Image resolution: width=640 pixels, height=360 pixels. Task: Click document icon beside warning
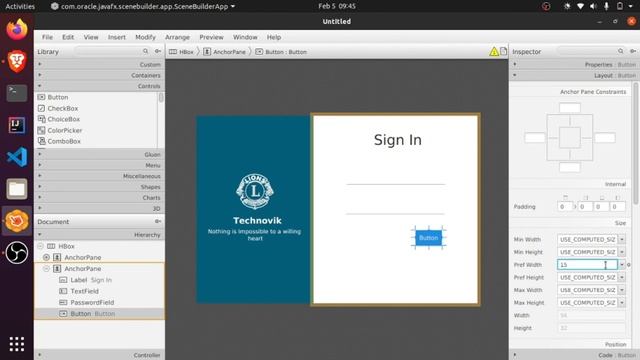(x=504, y=51)
